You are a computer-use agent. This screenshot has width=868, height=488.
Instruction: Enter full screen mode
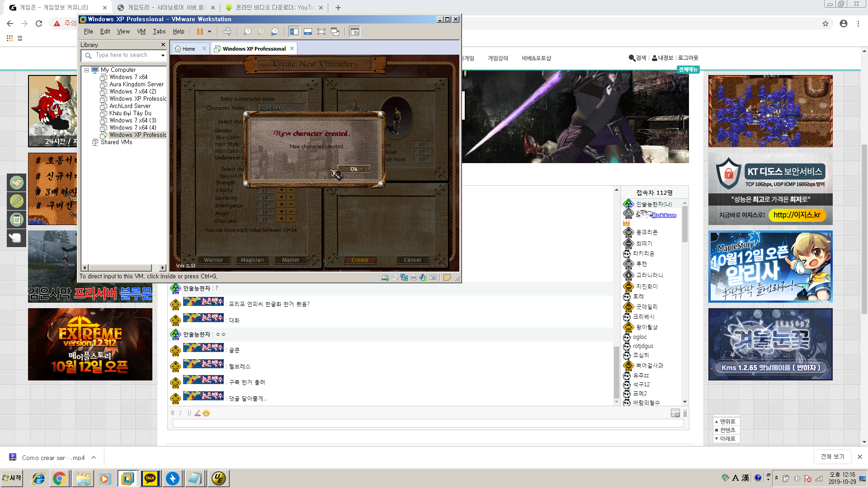click(321, 32)
